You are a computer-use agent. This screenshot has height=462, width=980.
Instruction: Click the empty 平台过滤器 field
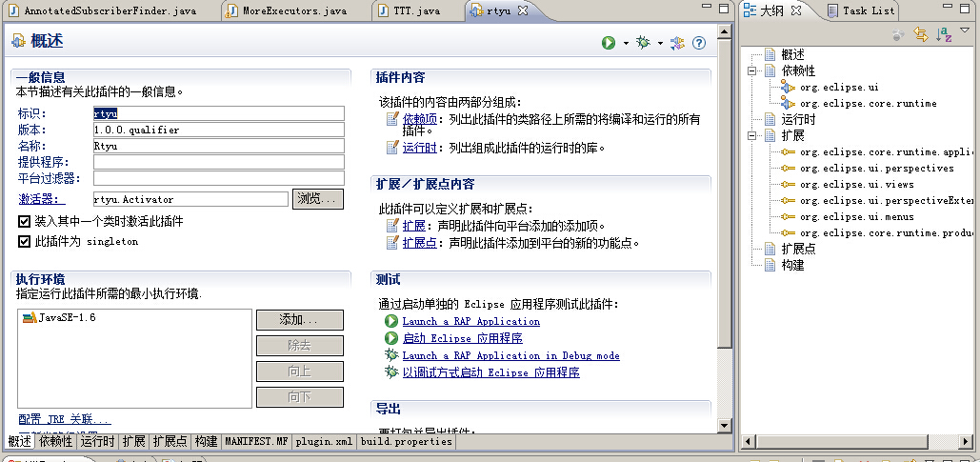tap(219, 178)
